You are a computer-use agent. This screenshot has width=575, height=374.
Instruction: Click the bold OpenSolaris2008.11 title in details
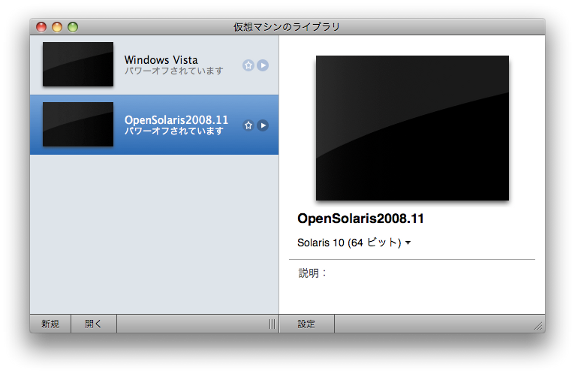360,219
